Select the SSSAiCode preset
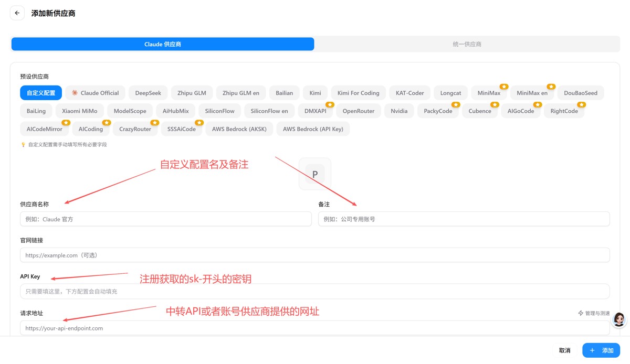Screen dimensions: 630x364 click(x=182, y=129)
